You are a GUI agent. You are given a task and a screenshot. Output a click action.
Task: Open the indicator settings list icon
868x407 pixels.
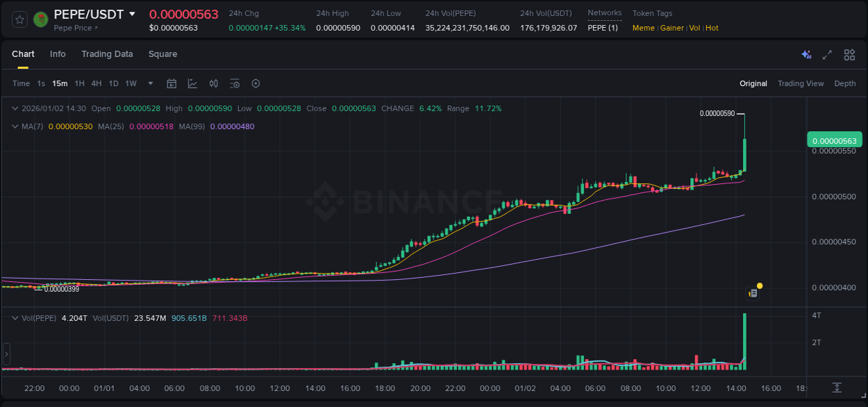[235, 83]
